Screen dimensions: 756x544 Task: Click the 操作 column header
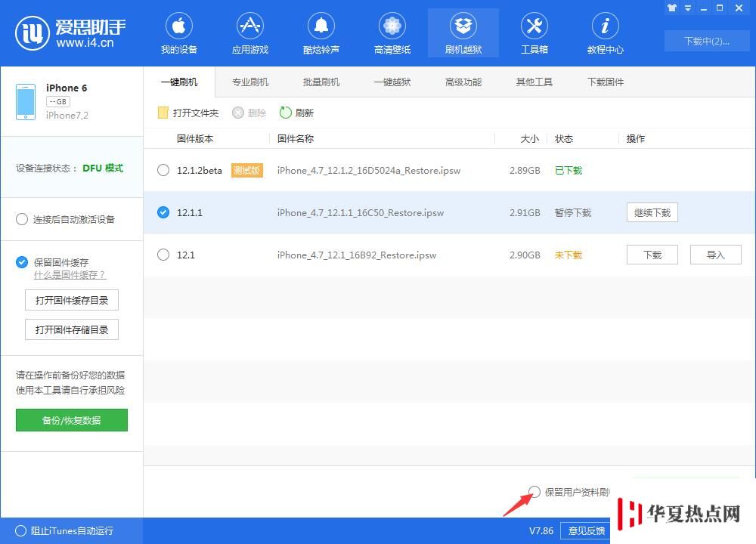point(636,139)
